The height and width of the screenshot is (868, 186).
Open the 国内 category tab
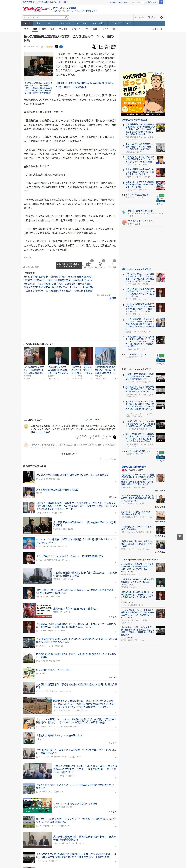coord(35,29)
